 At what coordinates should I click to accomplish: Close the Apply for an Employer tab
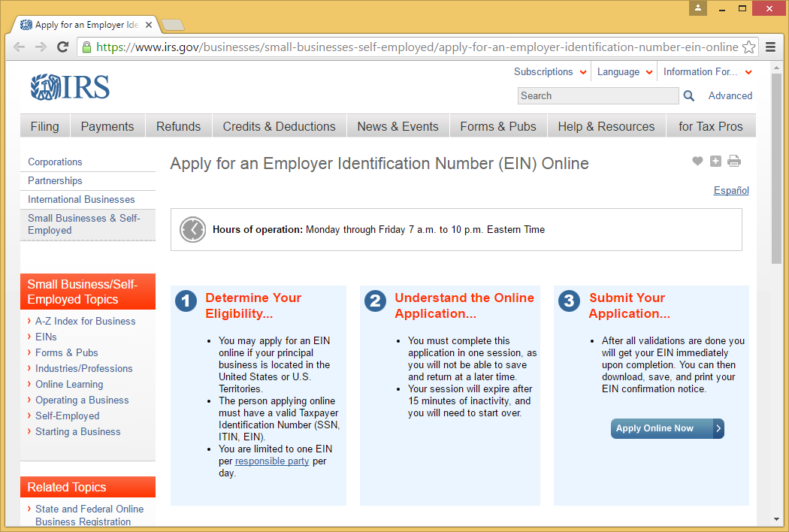pyautogui.click(x=149, y=25)
